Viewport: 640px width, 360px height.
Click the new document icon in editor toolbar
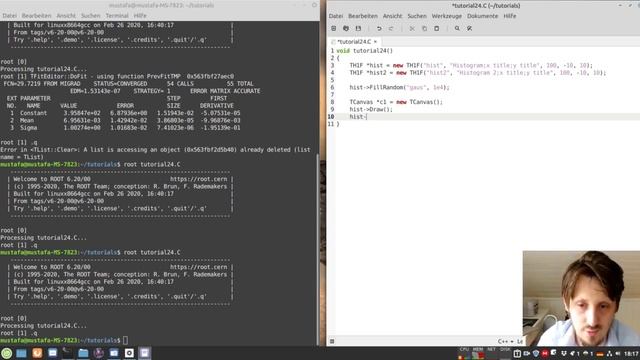click(x=333, y=29)
